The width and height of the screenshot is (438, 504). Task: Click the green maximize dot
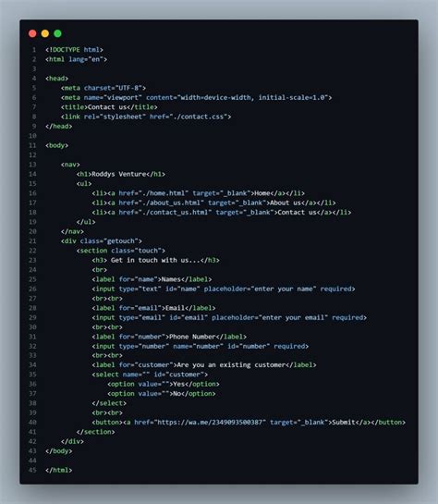[58, 33]
